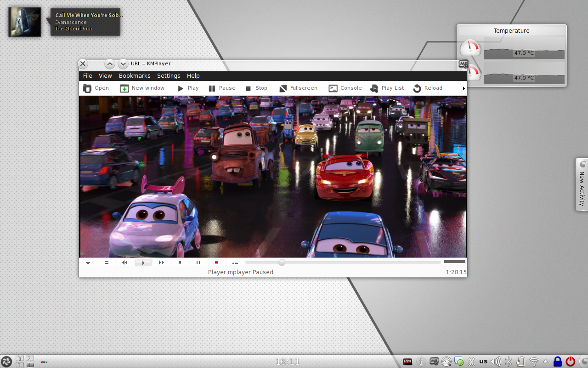Switch to Fullscreen from the toolbar
Viewport: 588px width, 368px height.
298,88
